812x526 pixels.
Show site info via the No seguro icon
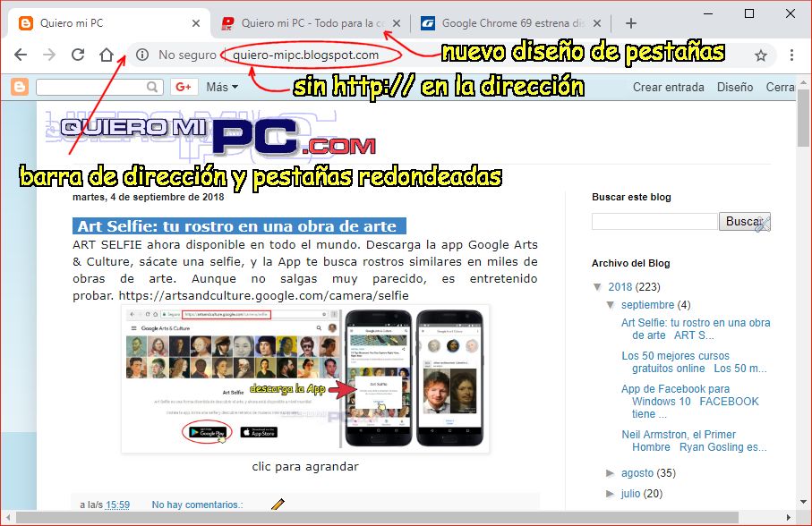coord(142,55)
